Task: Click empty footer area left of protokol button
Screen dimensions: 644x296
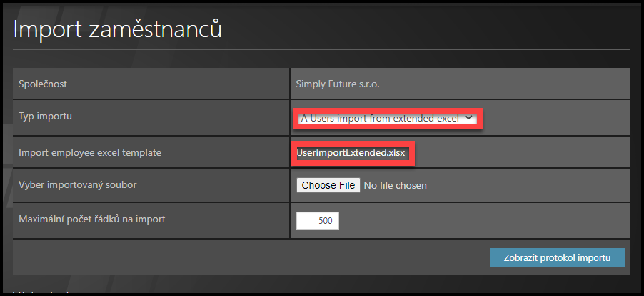Action: pos(250,257)
